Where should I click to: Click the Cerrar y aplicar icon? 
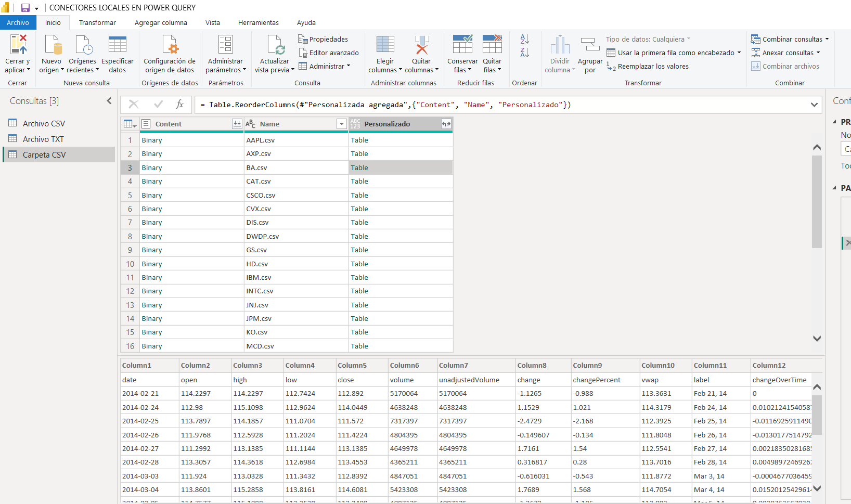18,45
